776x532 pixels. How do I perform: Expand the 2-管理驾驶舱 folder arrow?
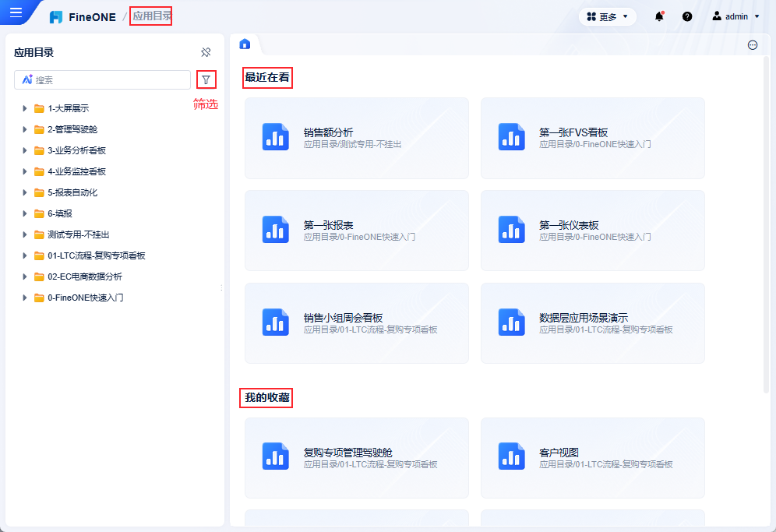pyautogui.click(x=24, y=129)
